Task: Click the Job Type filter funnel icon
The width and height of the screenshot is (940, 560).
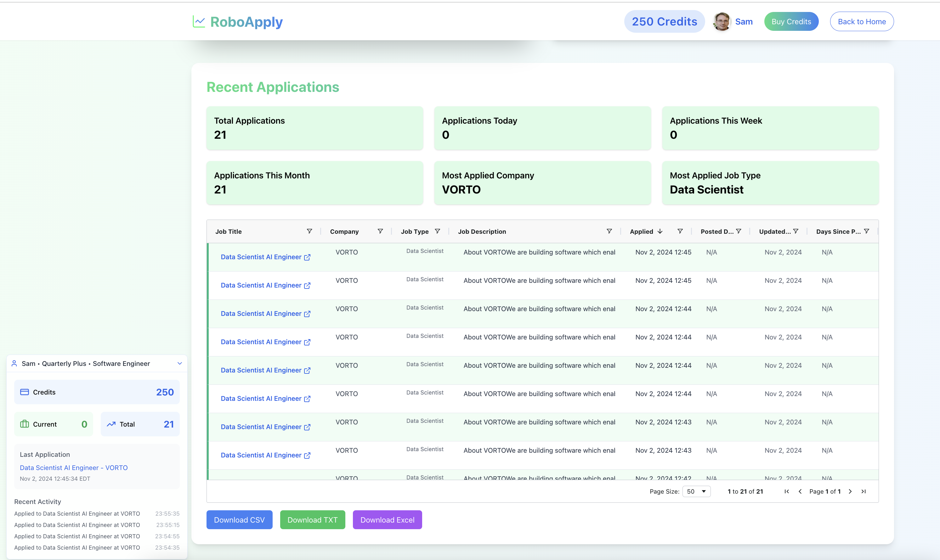Action: (x=437, y=231)
